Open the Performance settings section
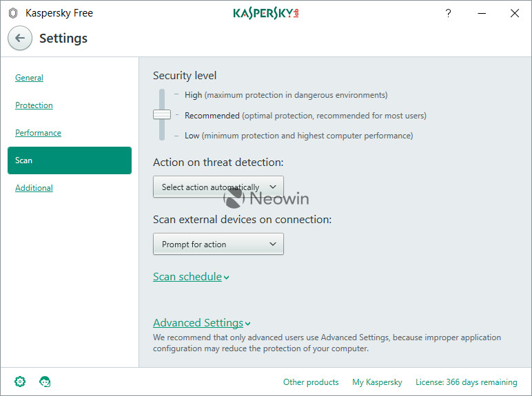532x396 pixels. tap(38, 132)
